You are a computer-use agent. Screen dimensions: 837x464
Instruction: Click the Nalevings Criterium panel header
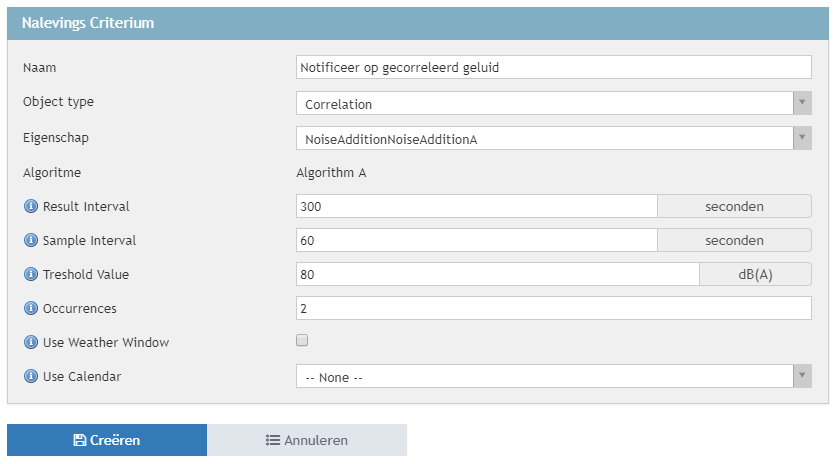[418, 23]
